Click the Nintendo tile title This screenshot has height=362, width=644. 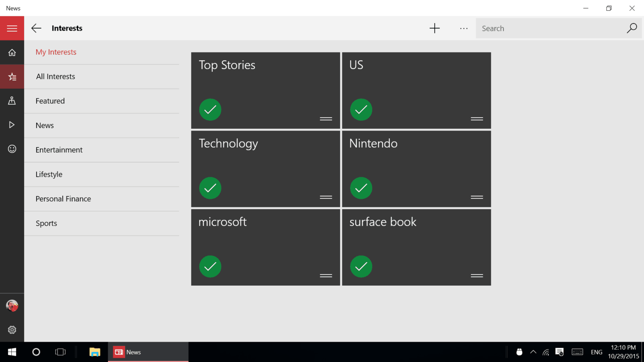pyautogui.click(x=373, y=143)
